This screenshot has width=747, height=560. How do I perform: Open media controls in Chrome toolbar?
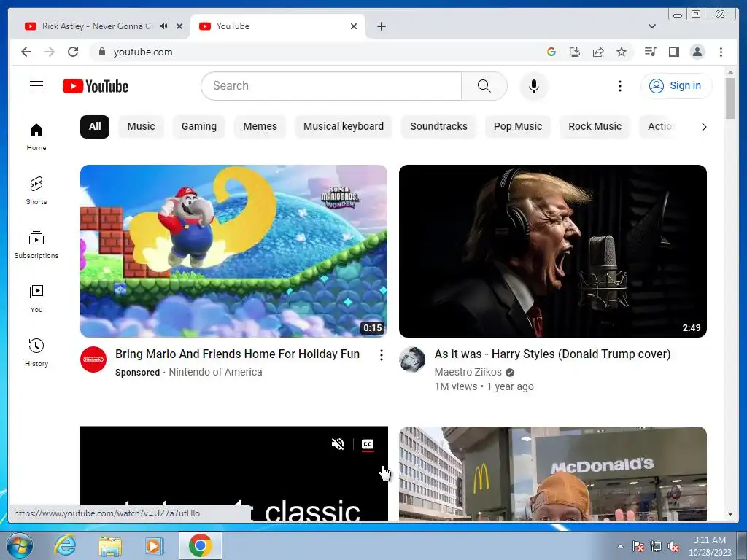pos(650,52)
